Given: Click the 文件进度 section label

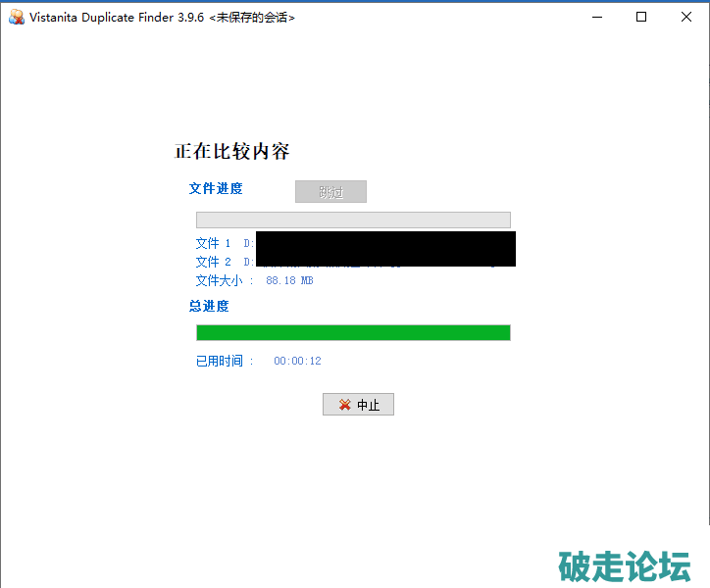Looking at the screenshot, I should [216, 188].
